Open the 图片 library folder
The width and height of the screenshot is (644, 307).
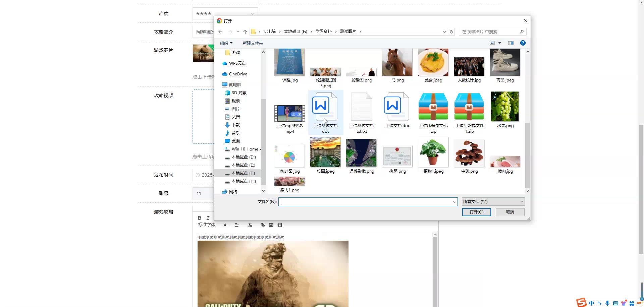click(232, 109)
